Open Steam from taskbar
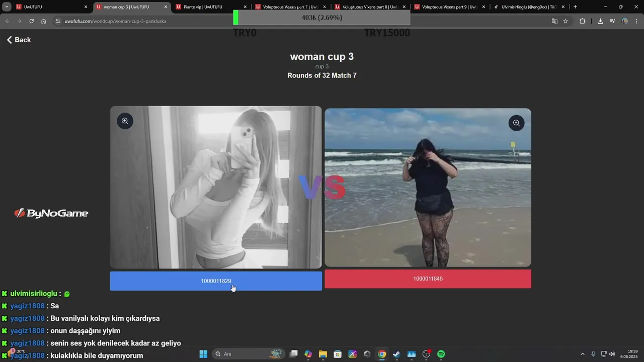 pyautogui.click(x=396, y=354)
